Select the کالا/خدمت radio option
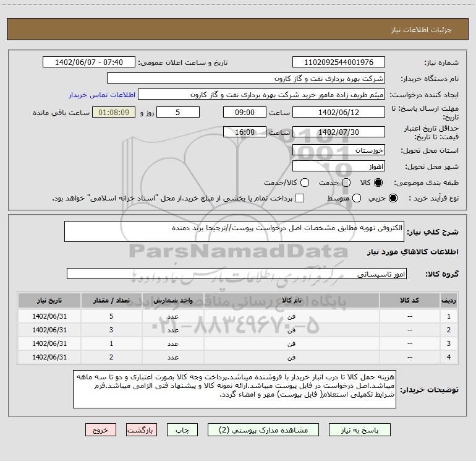This screenshot has width=476, height=461. click(305, 183)
